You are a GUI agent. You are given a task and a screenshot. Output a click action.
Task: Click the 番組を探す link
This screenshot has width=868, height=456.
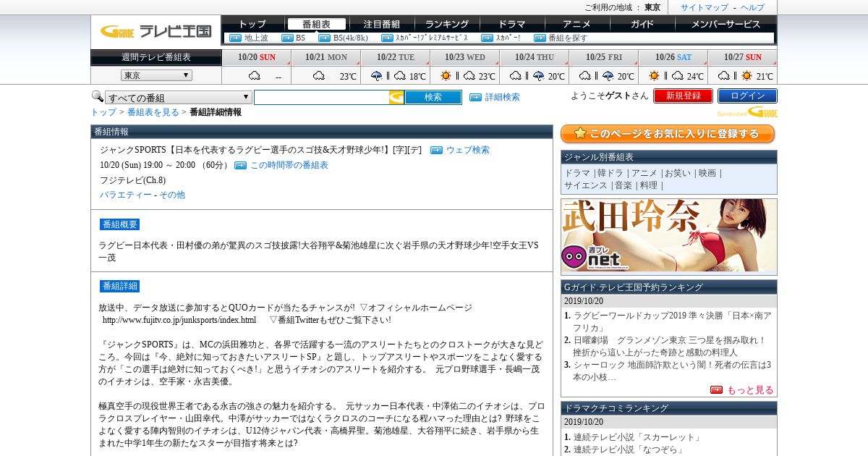(x=568, y=38)
